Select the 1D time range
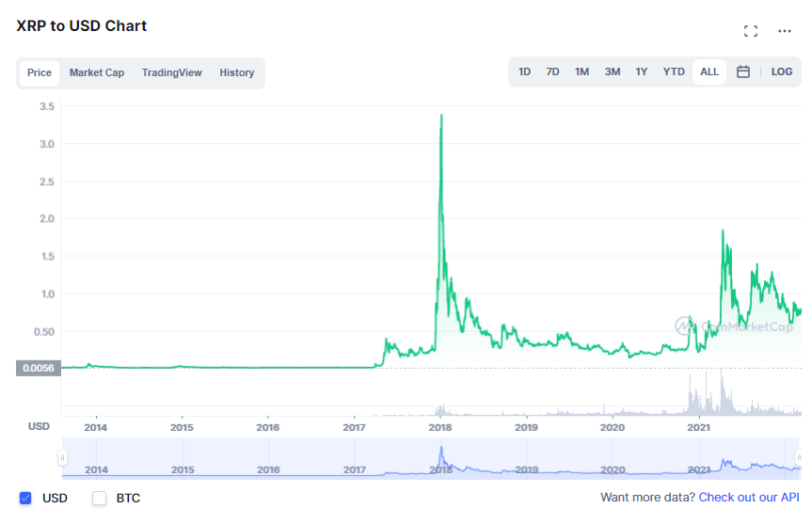Screen dimensions: 812x524 tap(525, 72)
